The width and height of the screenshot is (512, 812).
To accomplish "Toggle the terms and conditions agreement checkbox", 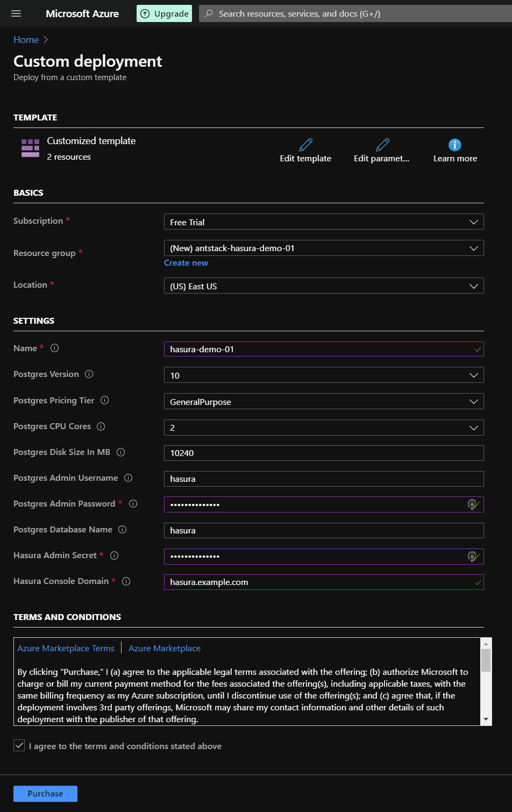I will tap(19, 745).
